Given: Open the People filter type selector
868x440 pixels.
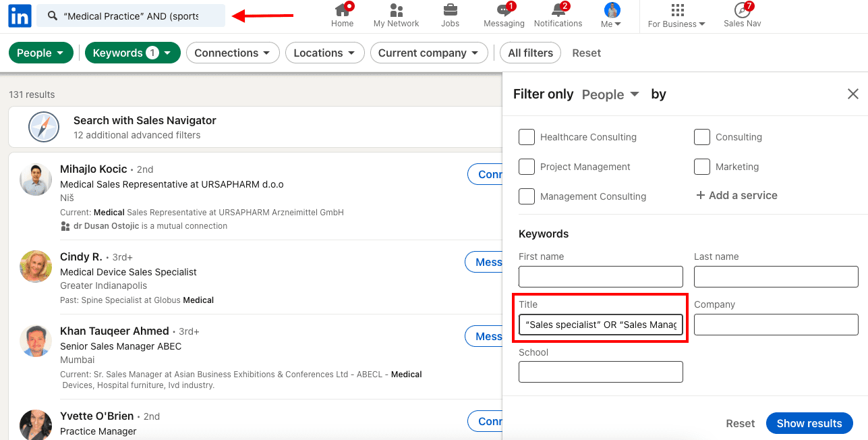Looking at the screenshot, I should 610,94.
